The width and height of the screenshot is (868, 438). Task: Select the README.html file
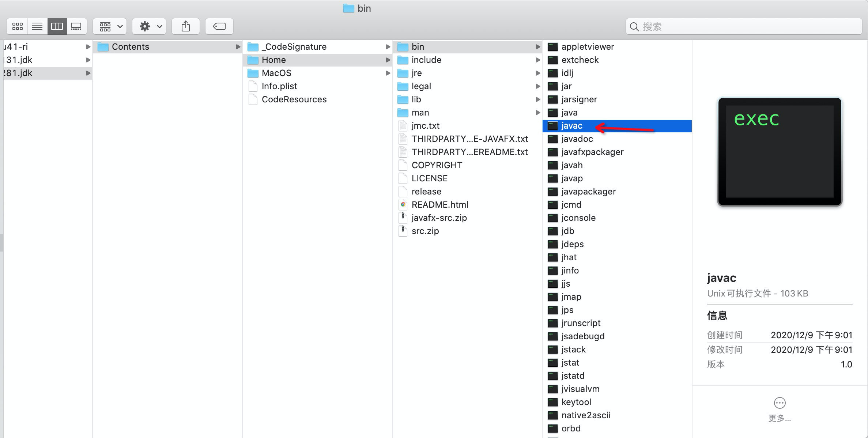439,205
